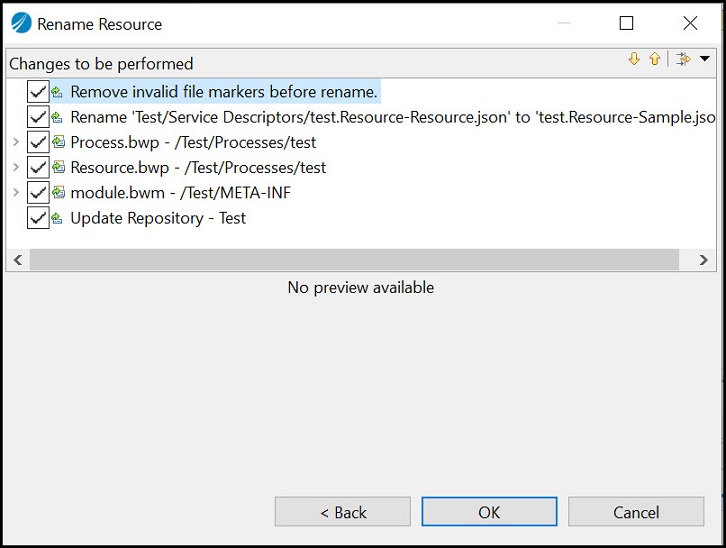The height and width of the screenshot is (548, 726).
Task: Uncheck the Process.bwp checkbox
Action: pyautogui.click(x=38, y=142)
